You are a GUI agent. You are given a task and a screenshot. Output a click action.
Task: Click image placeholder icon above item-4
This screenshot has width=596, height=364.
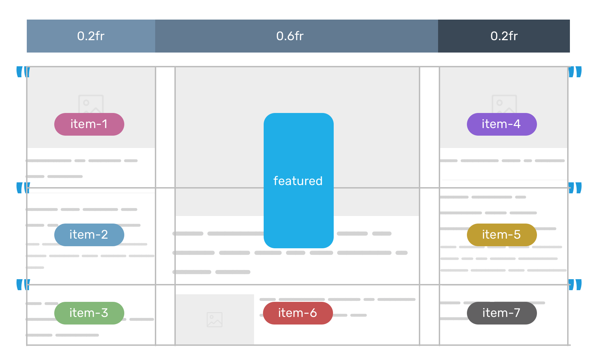tap(504, 104)
